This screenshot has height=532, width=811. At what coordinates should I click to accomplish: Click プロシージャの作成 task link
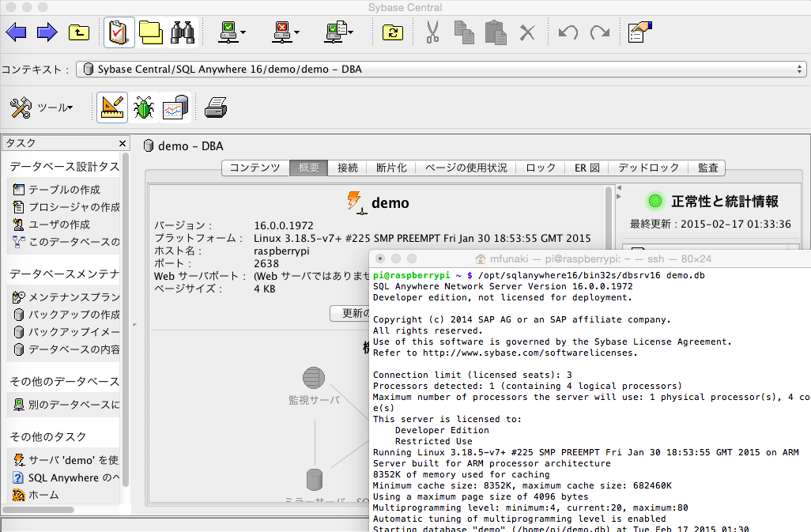66,207
